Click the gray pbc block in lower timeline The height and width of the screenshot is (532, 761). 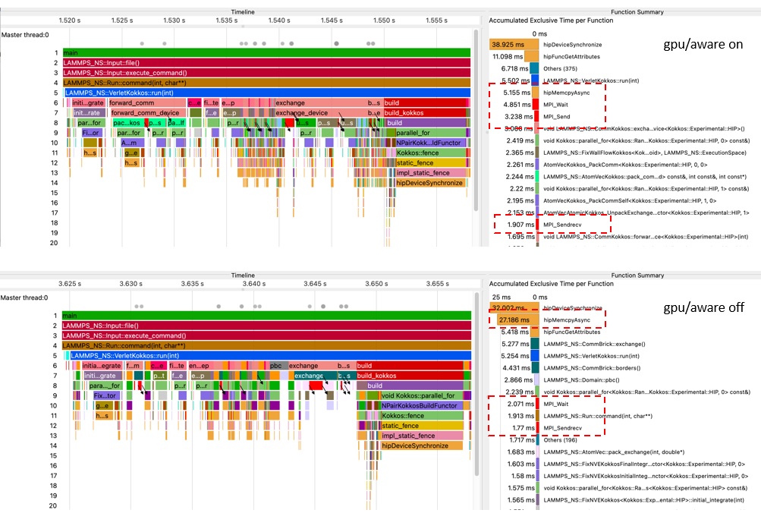(276, 365)
